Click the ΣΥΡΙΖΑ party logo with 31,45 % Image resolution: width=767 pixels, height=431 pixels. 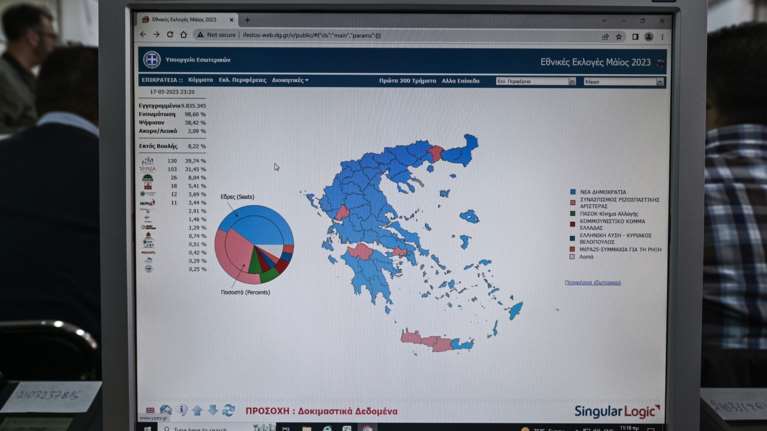pos(148,169)
